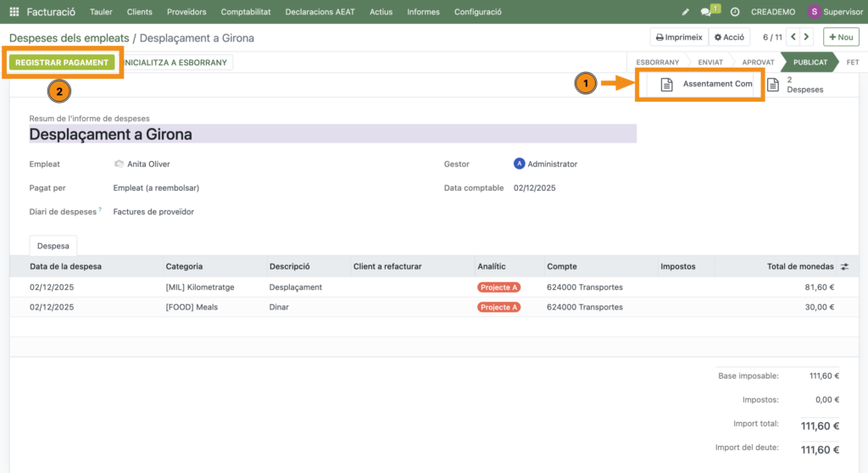868x473 pixels.
Task: Open the Supervisor user menu
Action: click(835, 12)
